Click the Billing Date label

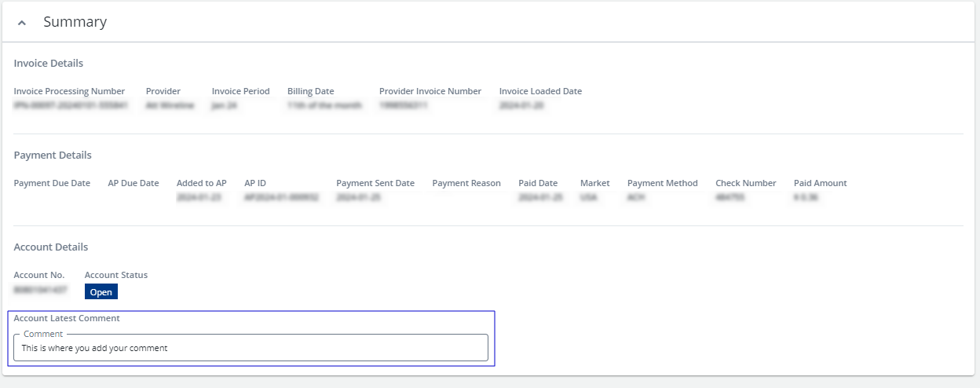(311, 91)
